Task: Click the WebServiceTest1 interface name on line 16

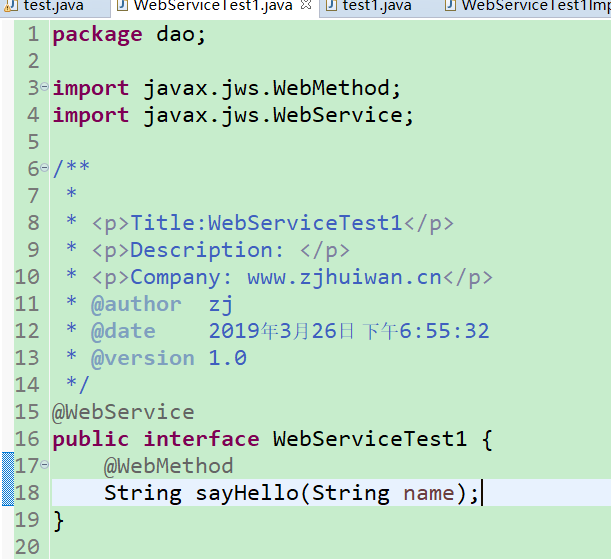Action: 370,439
